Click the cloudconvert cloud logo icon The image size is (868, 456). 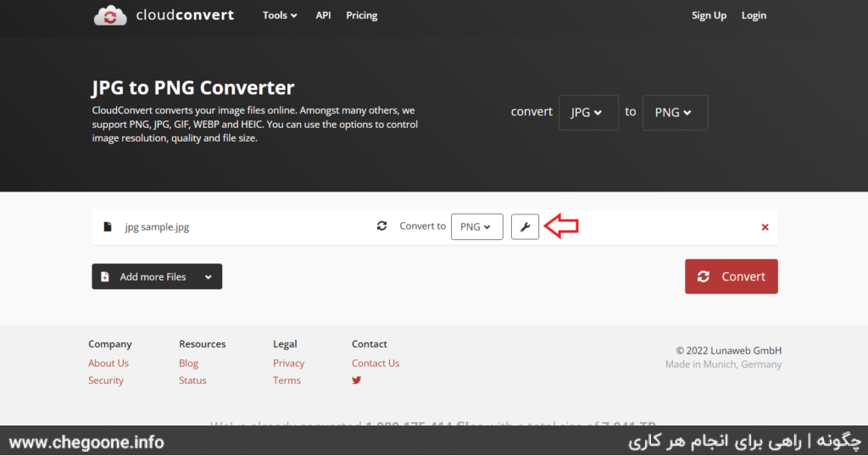click(x=110, y=15)
